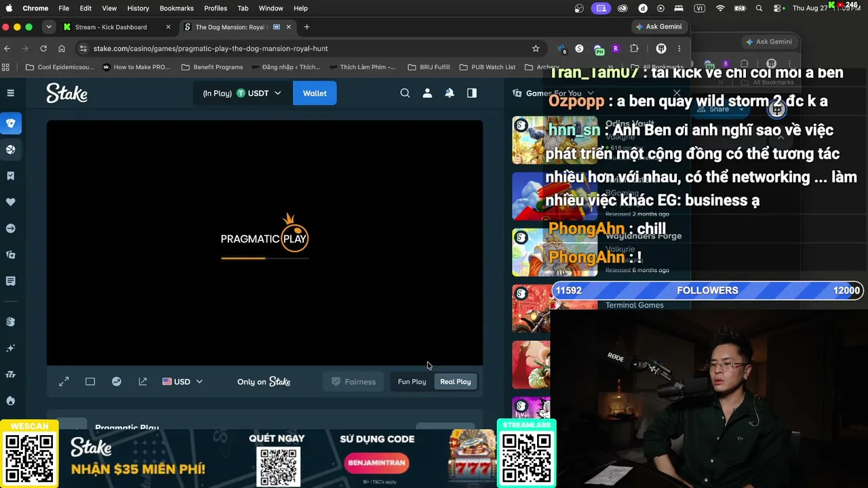Open the Chrome File menu
Image resolution: width=868 pixels, height=488 pixels.
coord(64,8)
